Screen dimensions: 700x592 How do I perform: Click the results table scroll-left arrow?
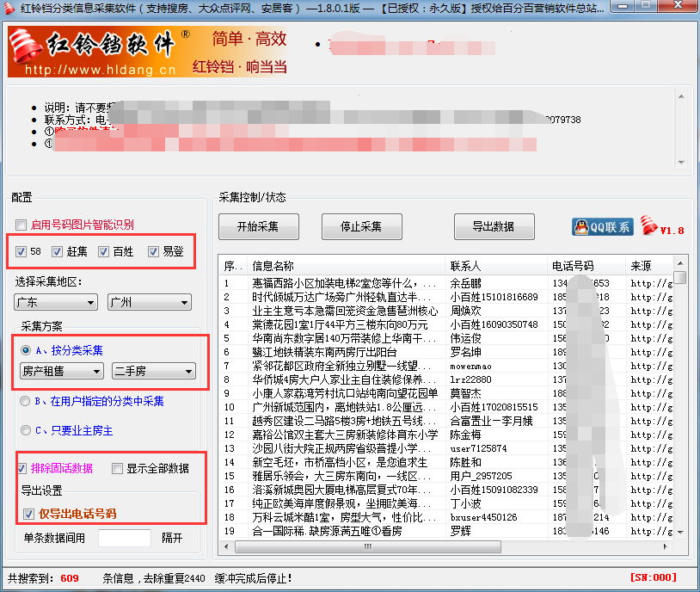point(226,547)
